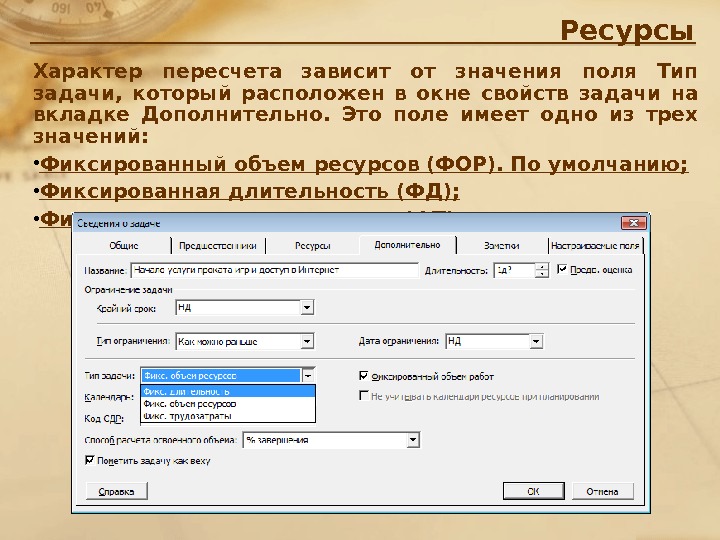This screenshot has height=540, width=720.
Task: Choose Фикс. длительность from the list
Action: tap(228, 391)
